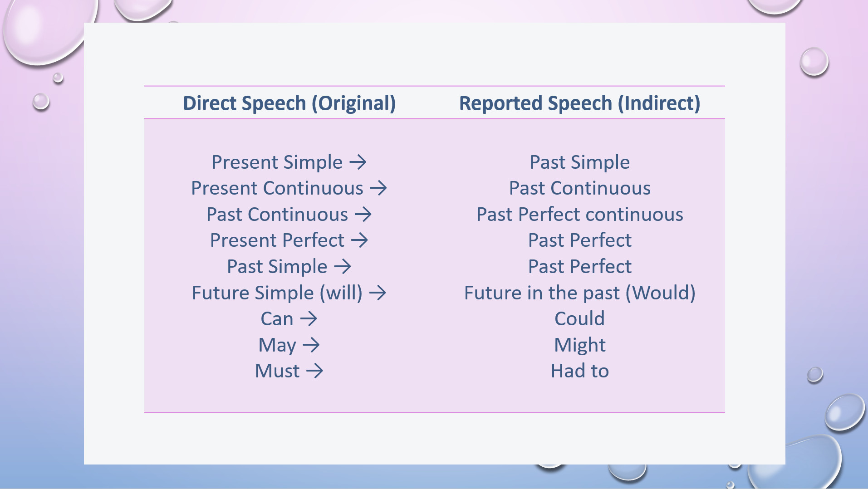The height and width of the screenshot is (489, 868).
Task: Click the Past Perfect continuous text
Action: tap(579, 215)
